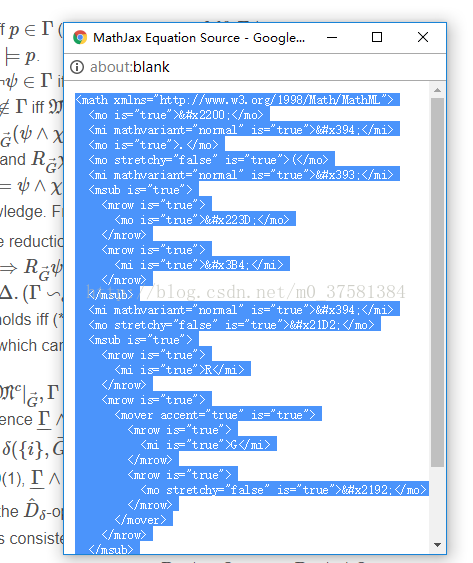Click the scrollbar up arrow

coord(437,90)
